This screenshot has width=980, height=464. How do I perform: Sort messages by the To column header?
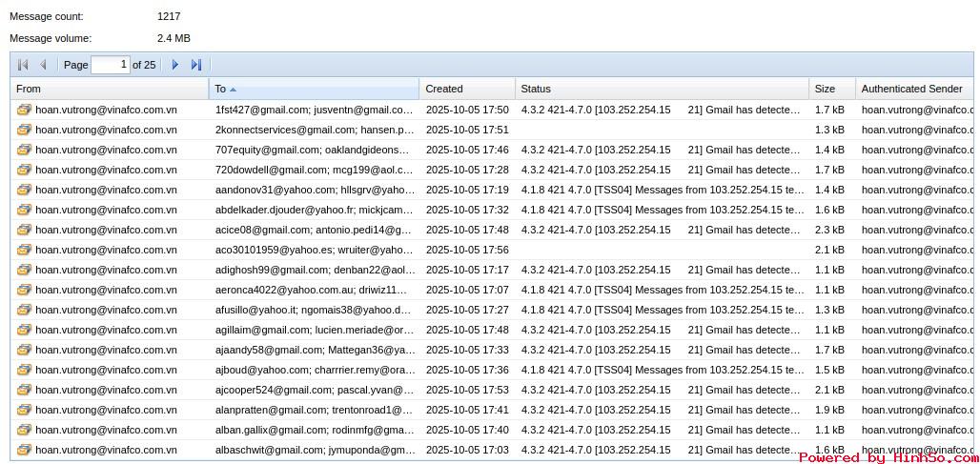click(313, 89)
